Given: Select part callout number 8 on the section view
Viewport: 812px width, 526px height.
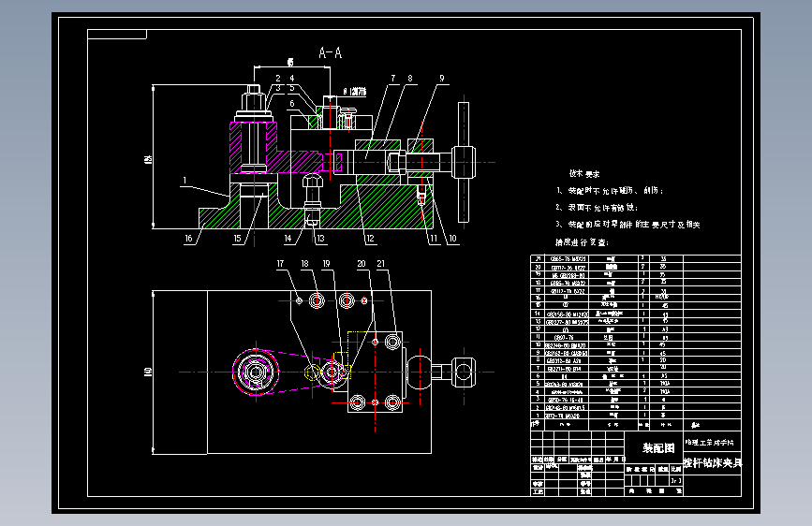Looking at the screenshot, I should click(x=410, y=79).
